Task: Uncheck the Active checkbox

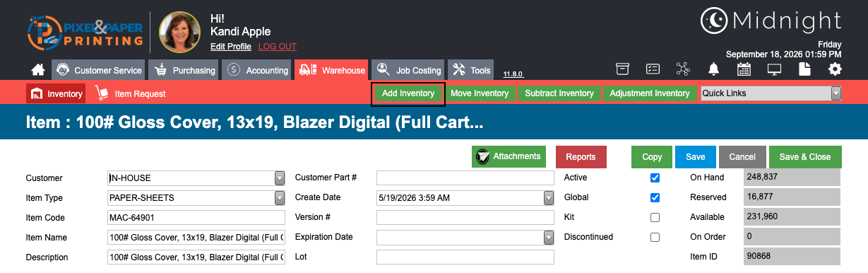Action: point(655,178)
